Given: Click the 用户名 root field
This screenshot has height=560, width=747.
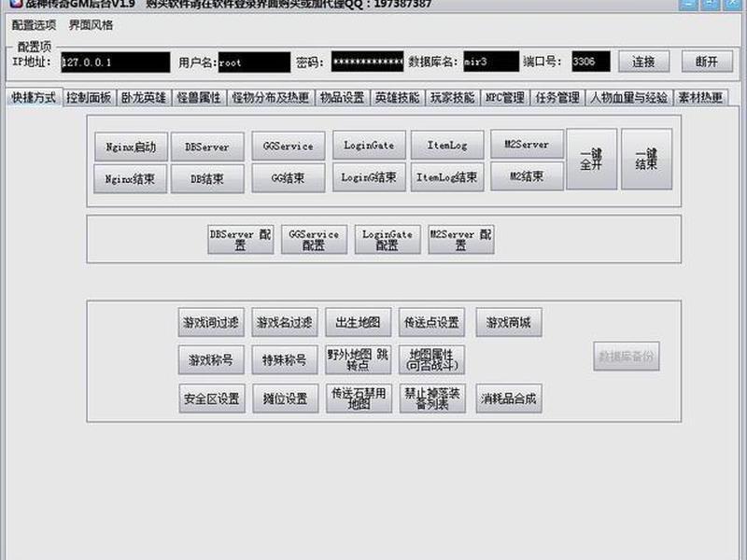Looking at the screenshot, I should [254, 62].
